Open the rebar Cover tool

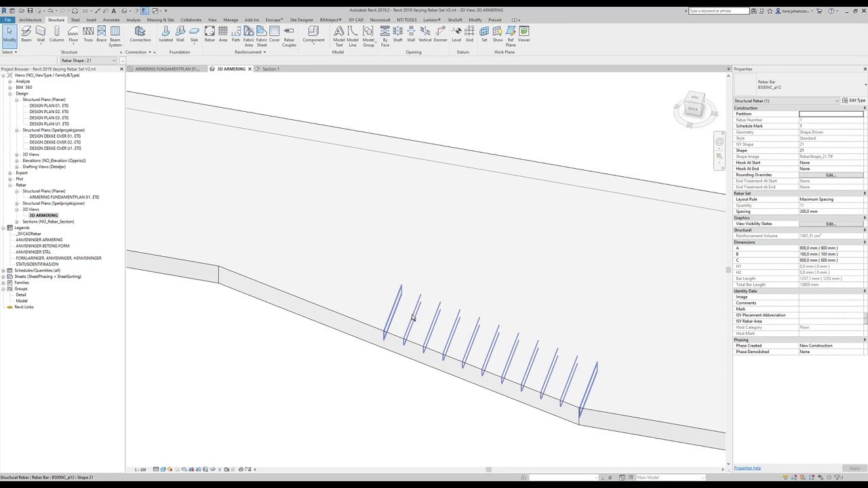pyautogui.click(x=275, y=35)
